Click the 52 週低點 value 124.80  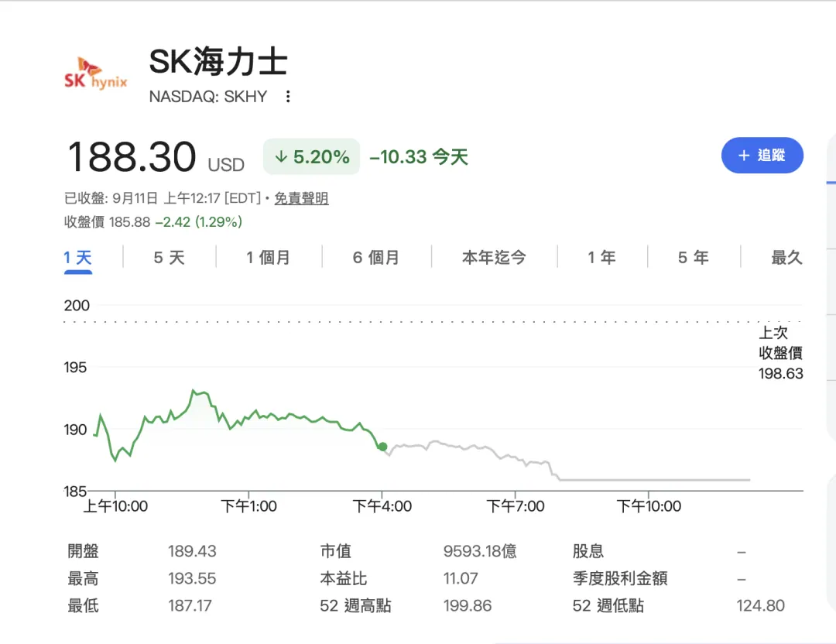(x=760, y=605)
